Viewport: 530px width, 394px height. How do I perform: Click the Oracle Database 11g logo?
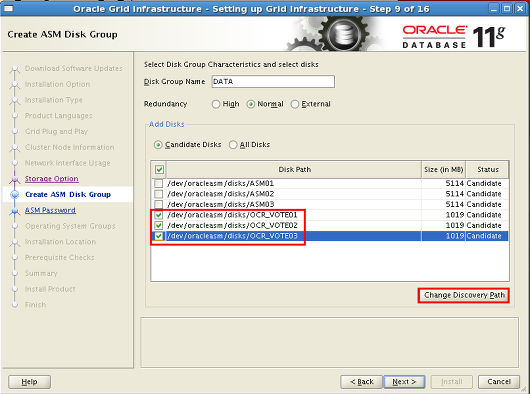pos(454,36)
